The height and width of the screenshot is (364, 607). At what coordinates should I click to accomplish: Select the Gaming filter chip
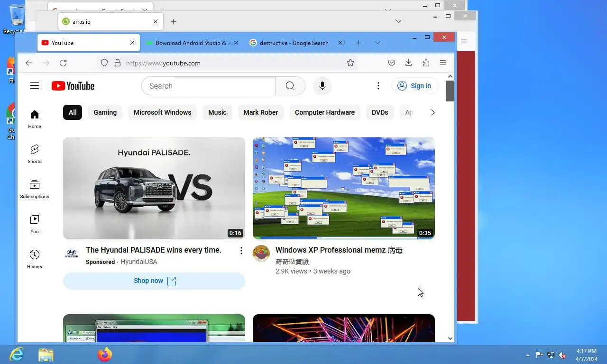click(x=105, y=112)
